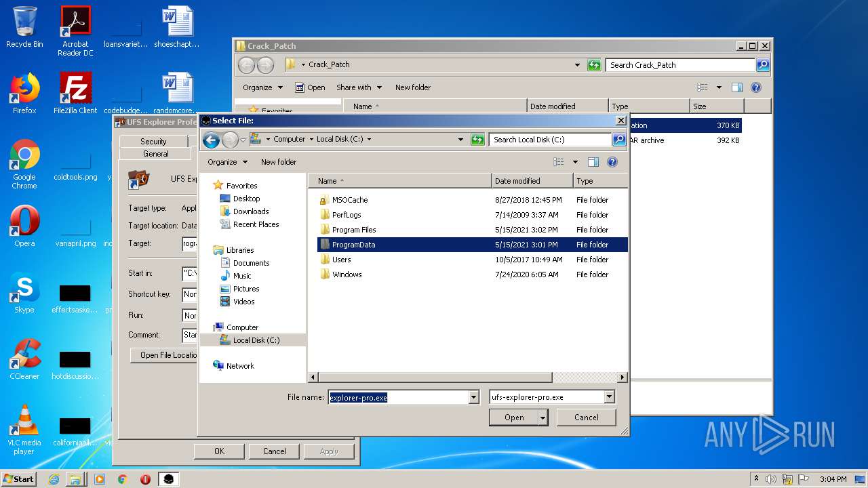Click the Start button on taskbar
868x488 pixels.
point(19,479)
